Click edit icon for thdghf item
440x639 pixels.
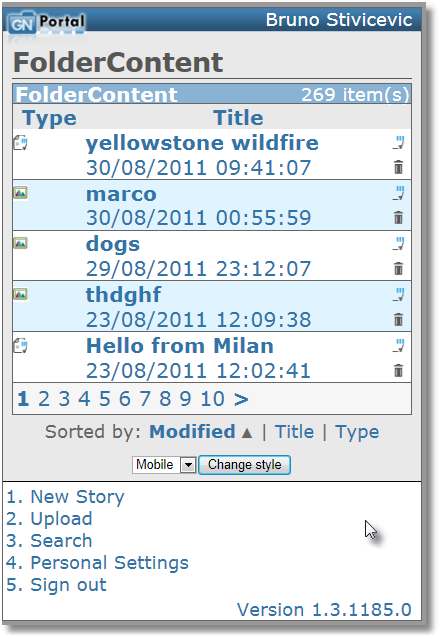(398, 294)
